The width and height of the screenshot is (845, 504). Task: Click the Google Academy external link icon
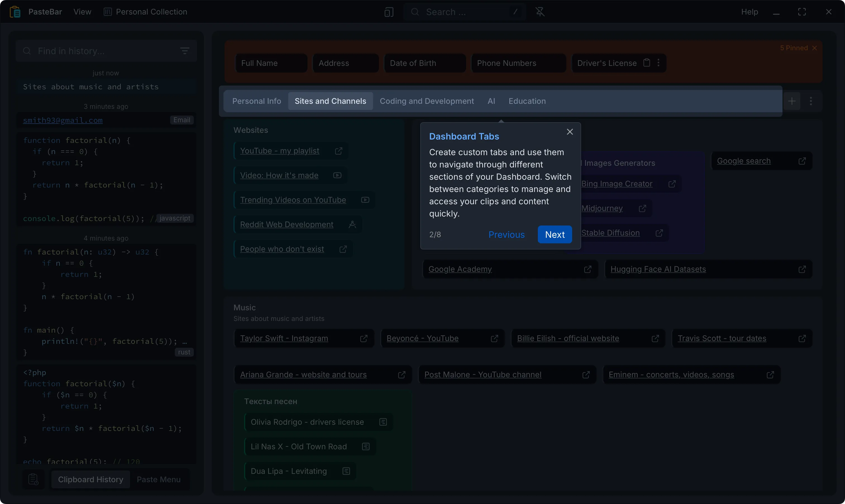(588, 269)
